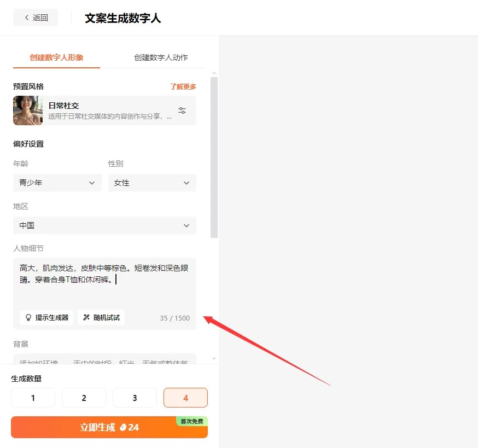The width and height of the screenshot is (478, 448).
Task: Click the 预置风格 section heading
Action: pos(28,86)
